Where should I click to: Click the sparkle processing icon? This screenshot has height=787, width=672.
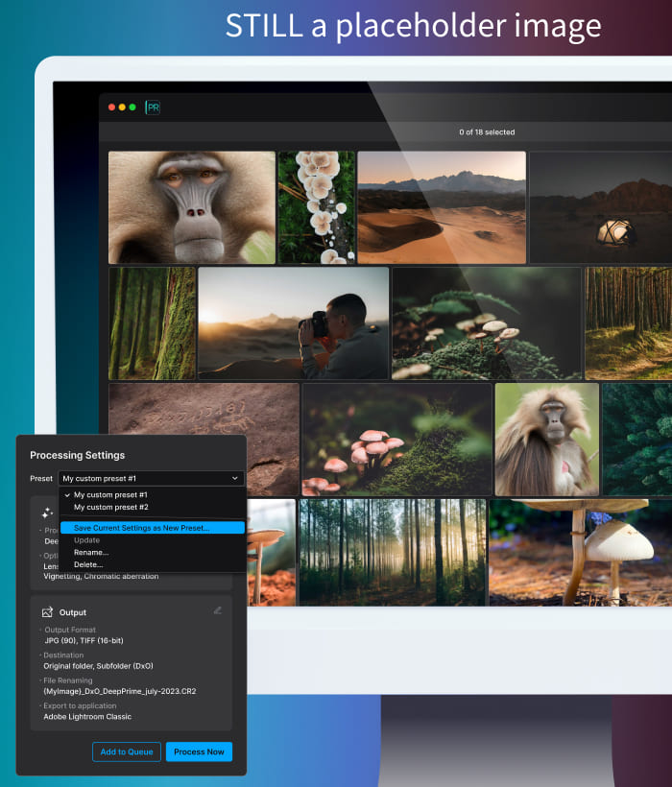(47, 513)
